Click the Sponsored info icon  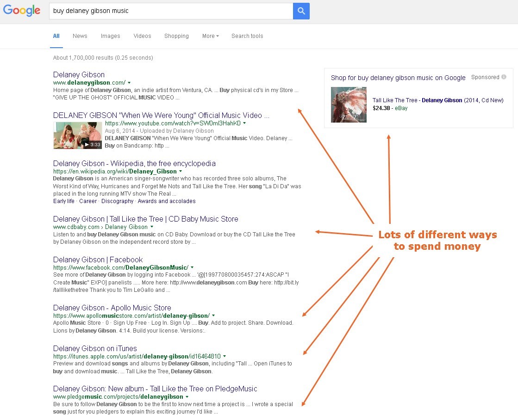(504, 77)
